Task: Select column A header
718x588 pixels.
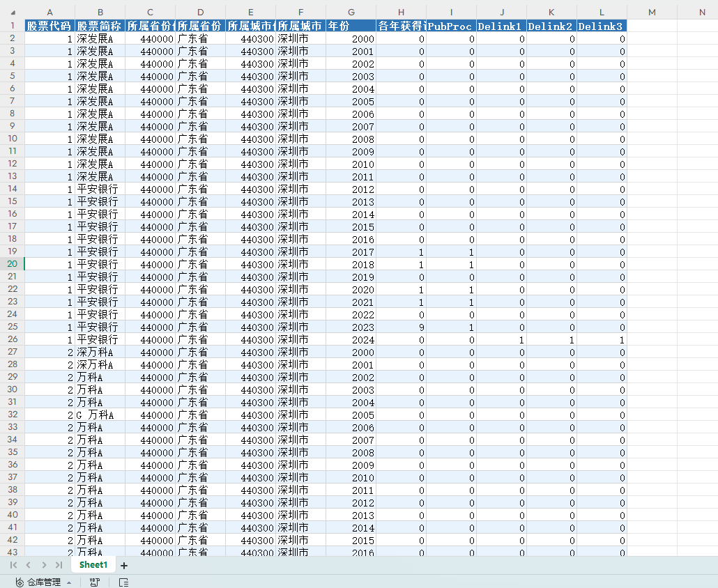Action: click(50, 13)
